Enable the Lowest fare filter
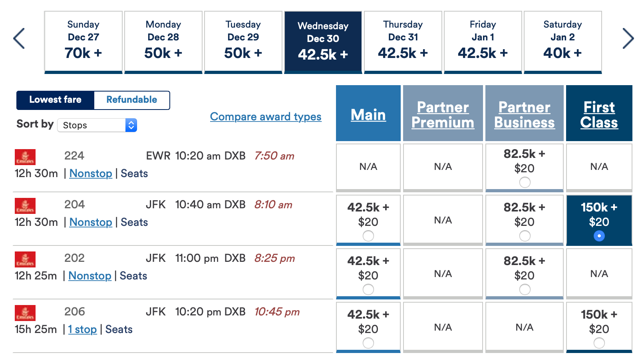 click(55, 100)
